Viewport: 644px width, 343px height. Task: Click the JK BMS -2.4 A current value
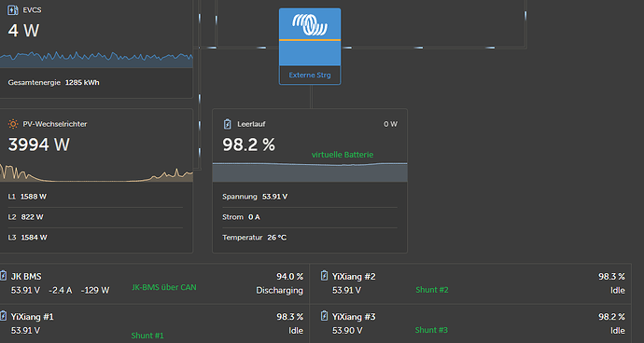(x=61, y=291)
